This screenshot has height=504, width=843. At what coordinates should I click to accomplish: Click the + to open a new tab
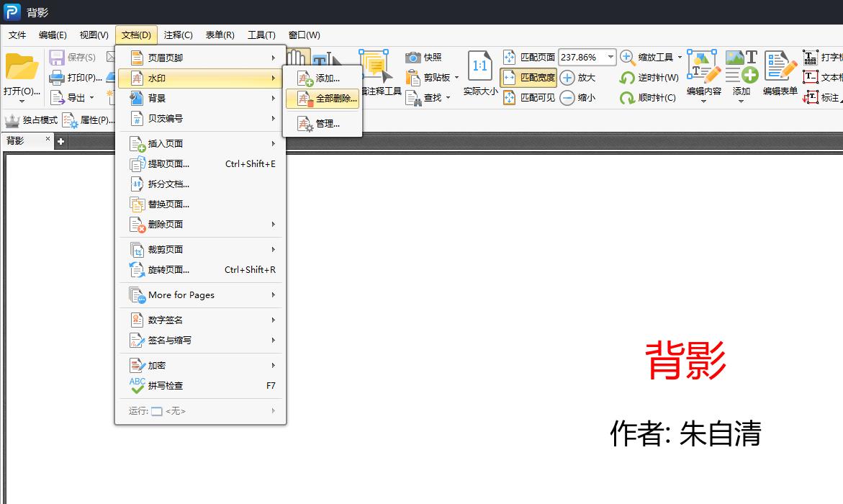(x=60, y=141)
